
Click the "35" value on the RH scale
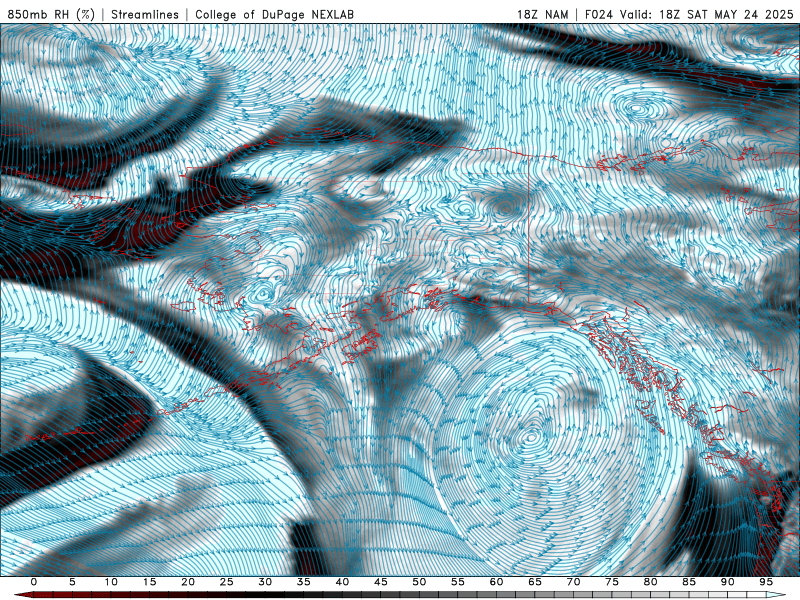pyautogui.click(x=304, y=582)
